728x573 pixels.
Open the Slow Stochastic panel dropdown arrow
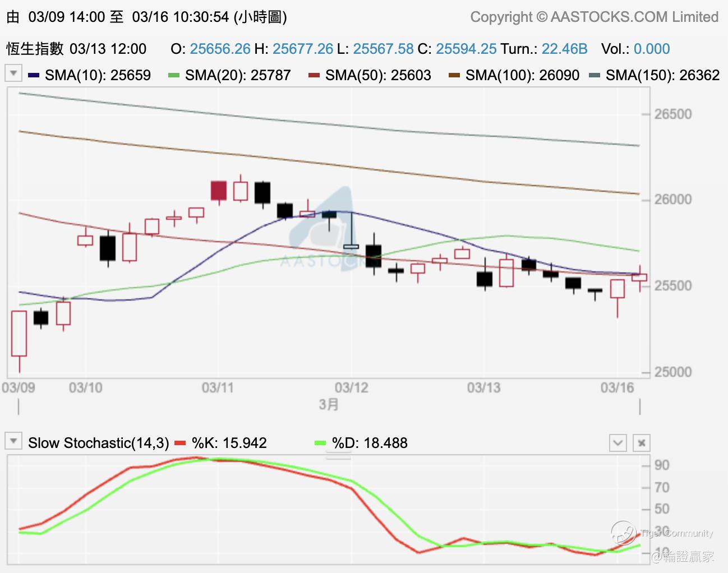tap(13, 441)
